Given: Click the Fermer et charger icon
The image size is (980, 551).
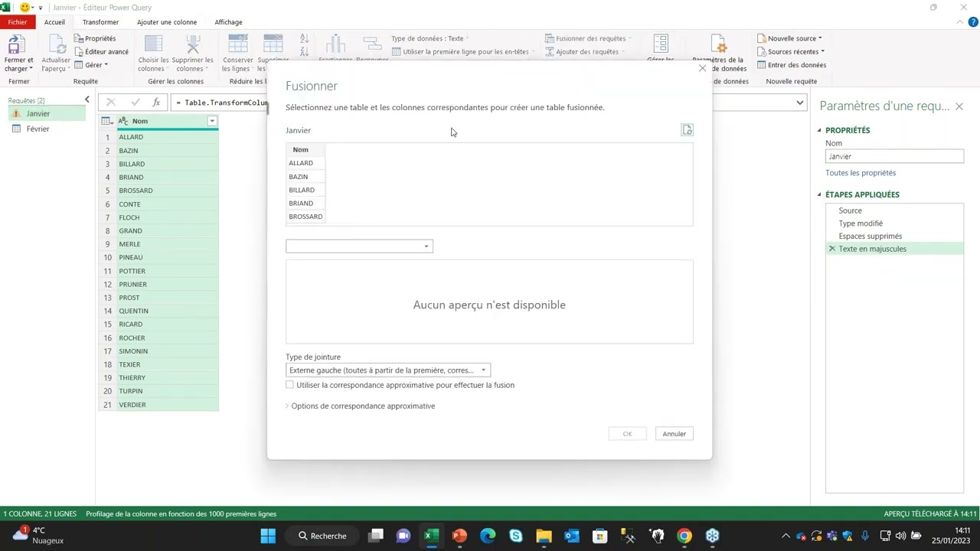Looking at the screenshot, I should pyautogui.click(x=17, y=44).
